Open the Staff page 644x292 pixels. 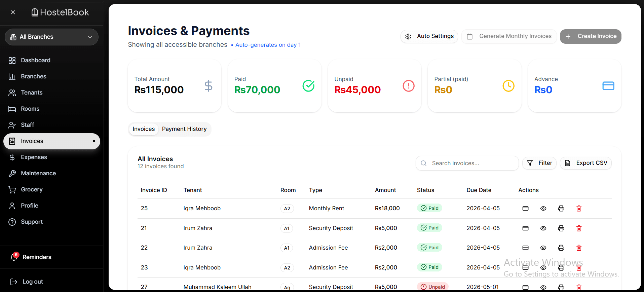51,125
